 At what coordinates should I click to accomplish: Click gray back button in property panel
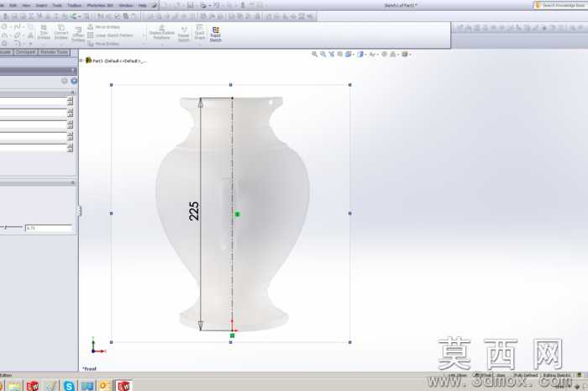[x=65, y=81]
